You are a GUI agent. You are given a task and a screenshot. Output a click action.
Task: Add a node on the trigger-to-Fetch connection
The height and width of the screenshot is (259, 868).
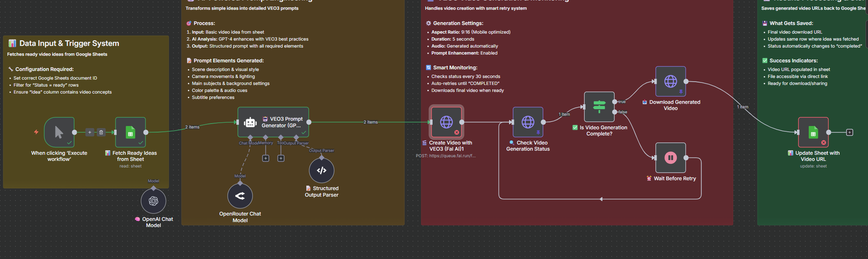[x=90, y=132]
